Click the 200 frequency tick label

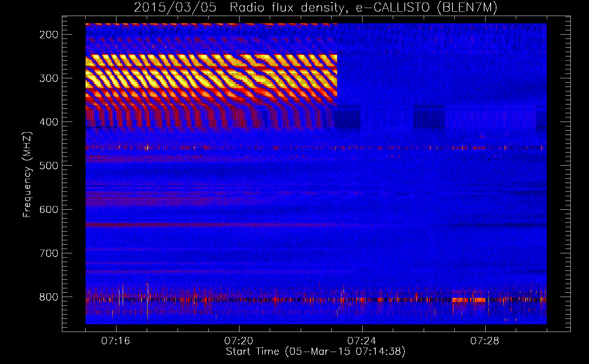pos(49,35)
